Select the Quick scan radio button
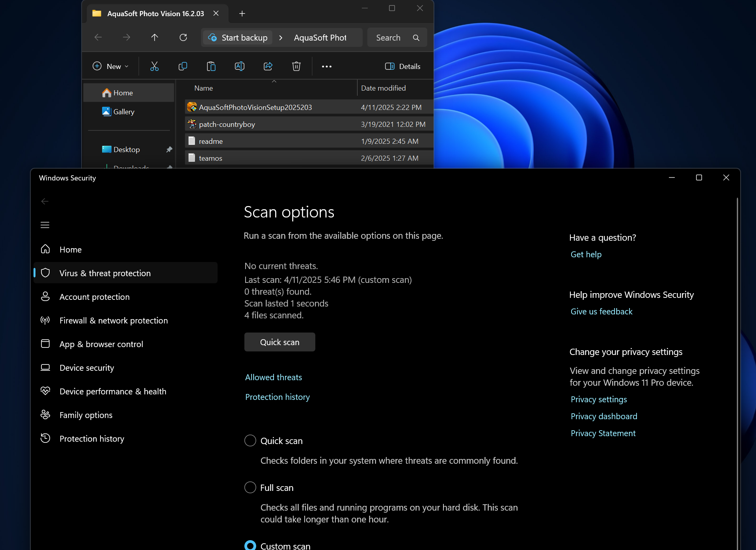 coord(250,440)
